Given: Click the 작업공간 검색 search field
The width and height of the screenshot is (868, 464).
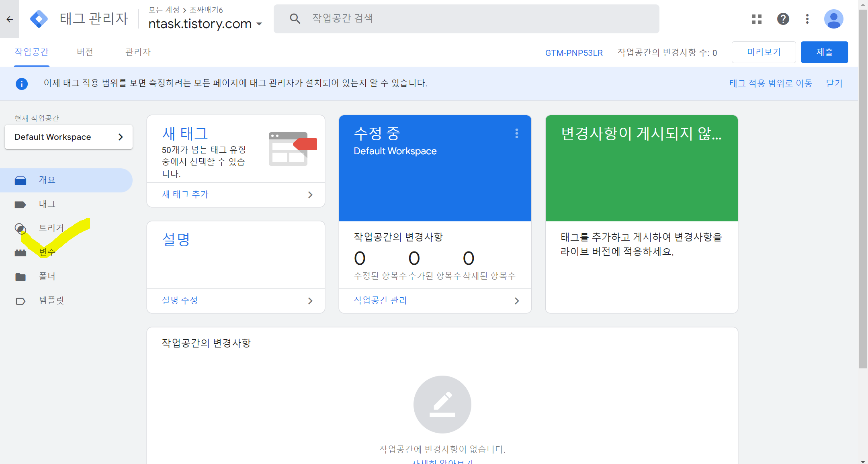Looking at the screenshot, I should click(x=466, y=18).
